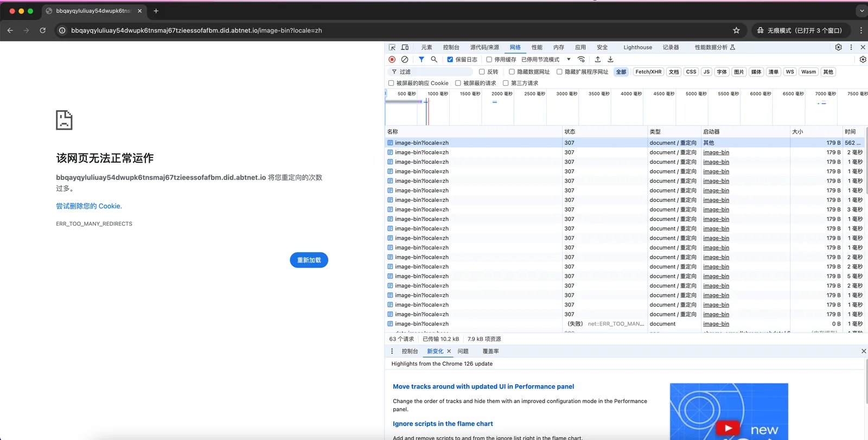Click the 无痕模式 incognito indicator
Screen dimensions: 868x440
800,30
